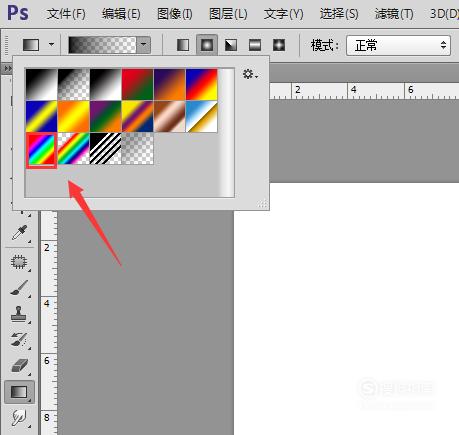The height and width of the screenshot is (435, 459).
Task: Expand the toolbox panel double-arrow
Action: coord(7,69)
